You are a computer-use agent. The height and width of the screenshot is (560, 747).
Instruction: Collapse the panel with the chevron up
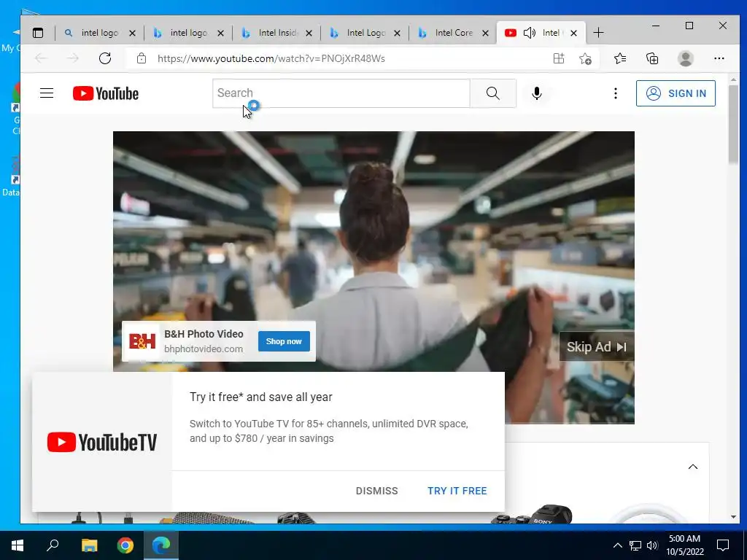693,467
